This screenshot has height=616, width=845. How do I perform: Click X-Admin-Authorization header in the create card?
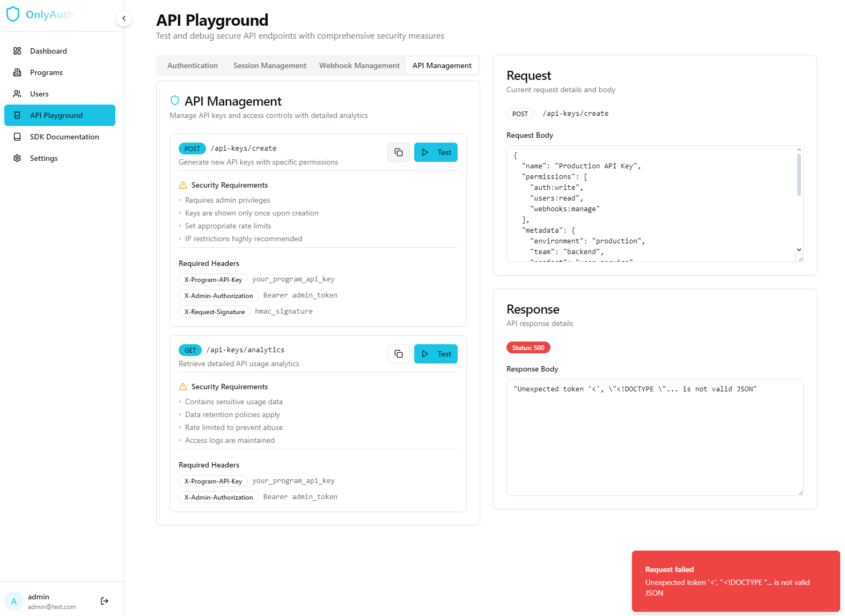[219, 295]
